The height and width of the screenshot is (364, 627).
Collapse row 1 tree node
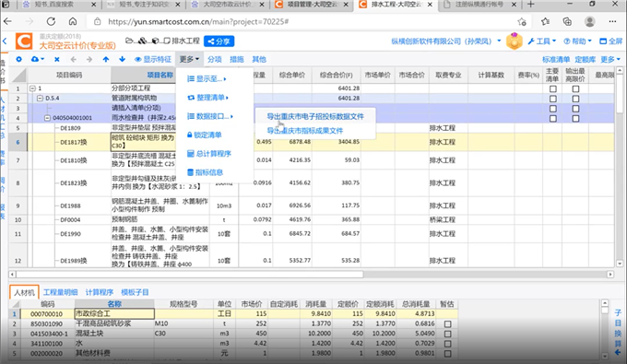(32, 88)
